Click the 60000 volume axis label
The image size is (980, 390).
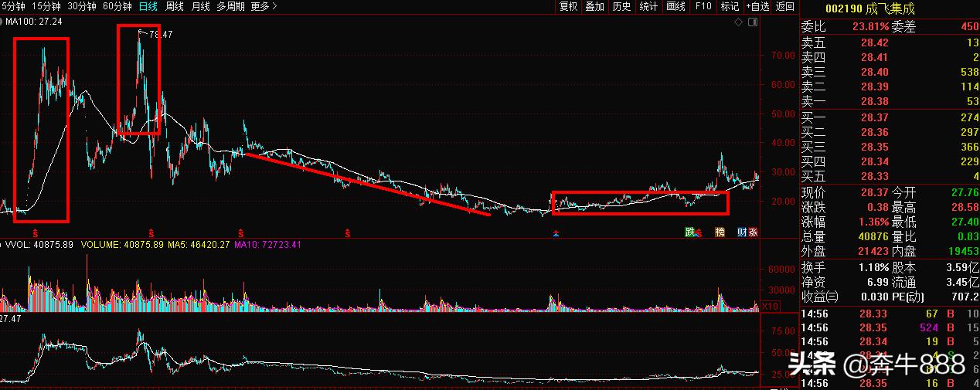click(x=782, y=270)
